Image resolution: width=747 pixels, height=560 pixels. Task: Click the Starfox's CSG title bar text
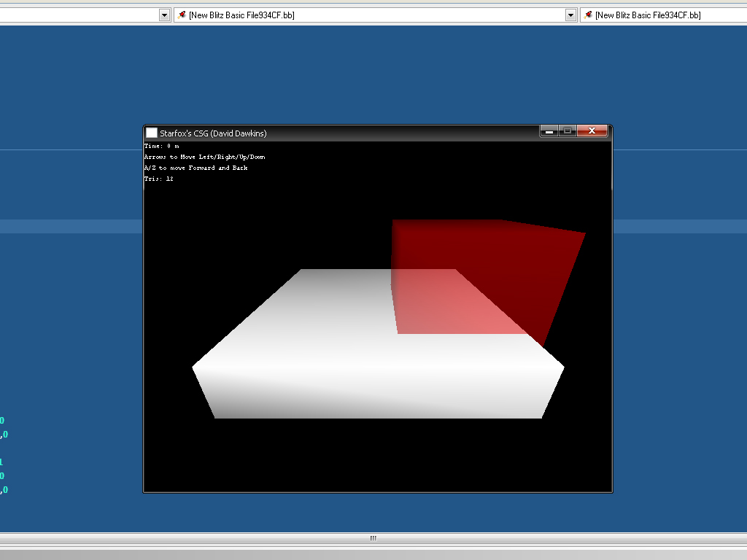(x=213, y=133)
